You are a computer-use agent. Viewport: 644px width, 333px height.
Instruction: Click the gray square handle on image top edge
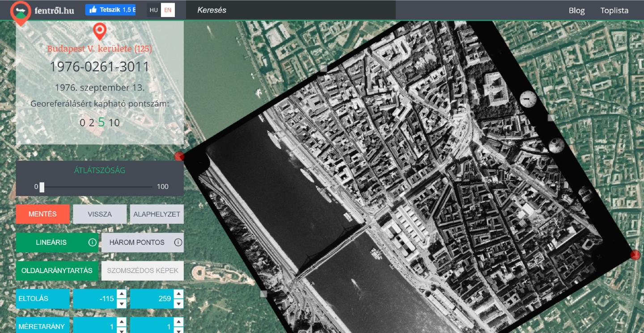pos(323,68)
